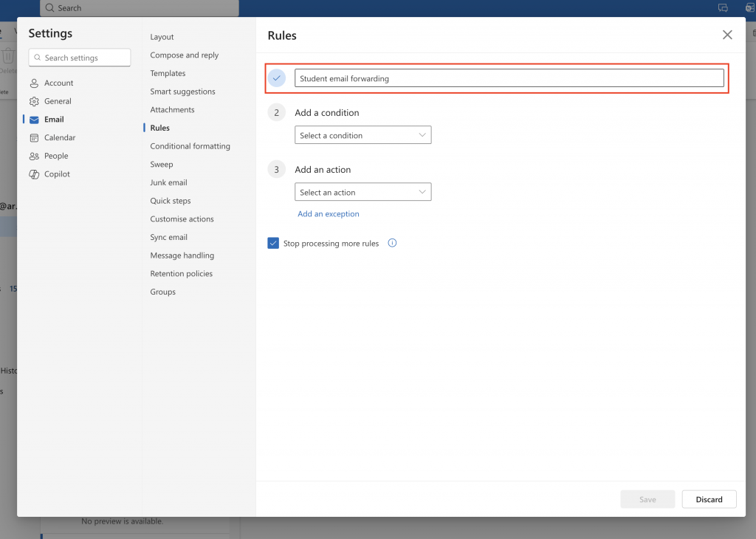
Task: Uncheck Stop processing more rules
Action: coord(272,242)
